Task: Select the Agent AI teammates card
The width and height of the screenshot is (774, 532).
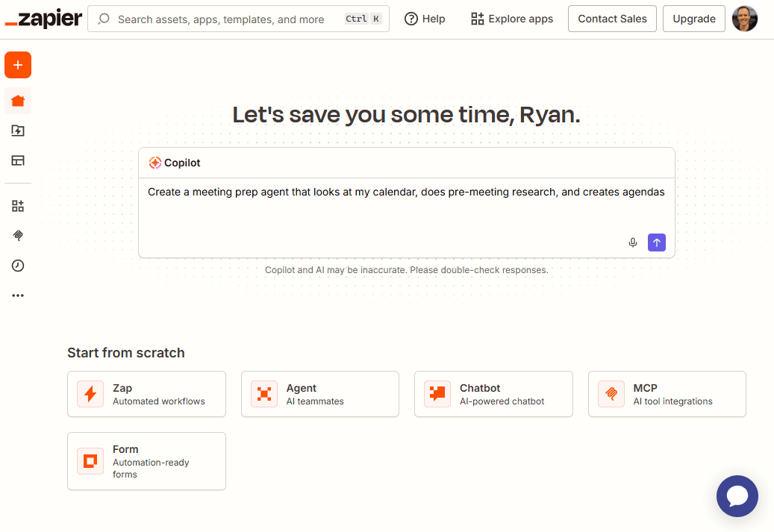Action: pos(320,394)
